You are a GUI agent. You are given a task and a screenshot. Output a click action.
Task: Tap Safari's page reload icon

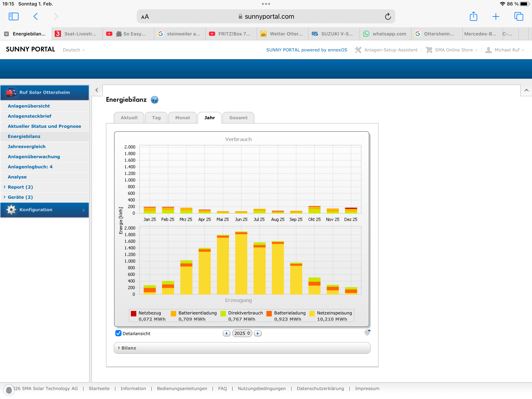click(x=388, y=17)
